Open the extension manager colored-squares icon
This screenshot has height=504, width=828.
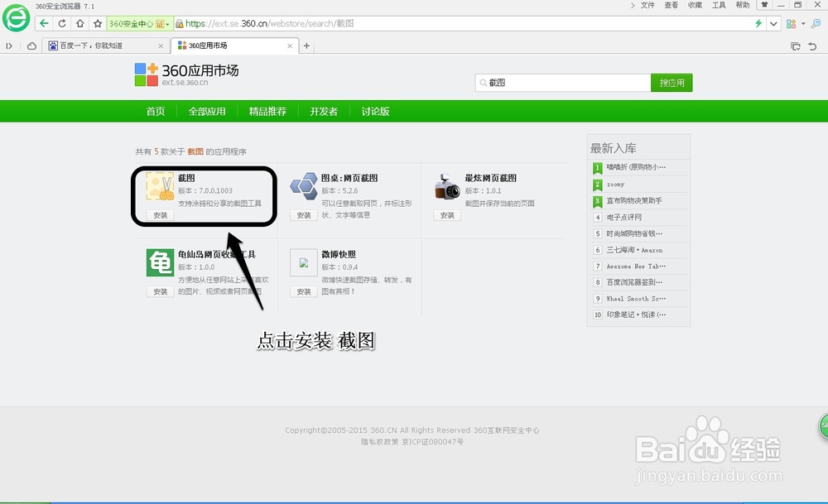click(x=791, y=23)
